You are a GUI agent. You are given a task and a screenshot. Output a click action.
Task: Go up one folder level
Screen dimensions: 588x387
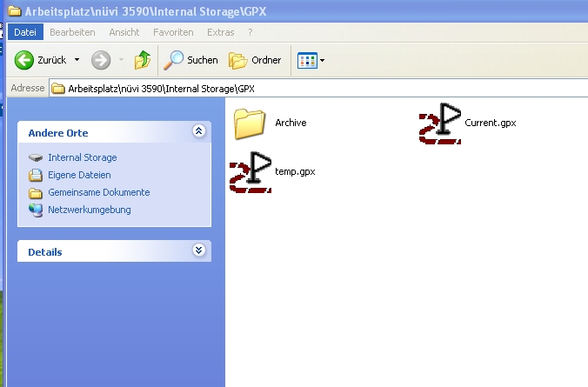point(143,60)
